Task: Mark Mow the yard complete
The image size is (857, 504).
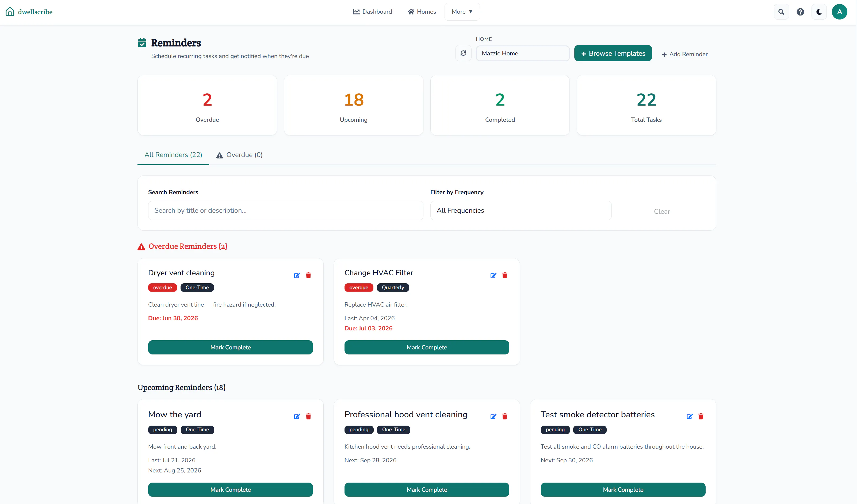Action: 230,490
